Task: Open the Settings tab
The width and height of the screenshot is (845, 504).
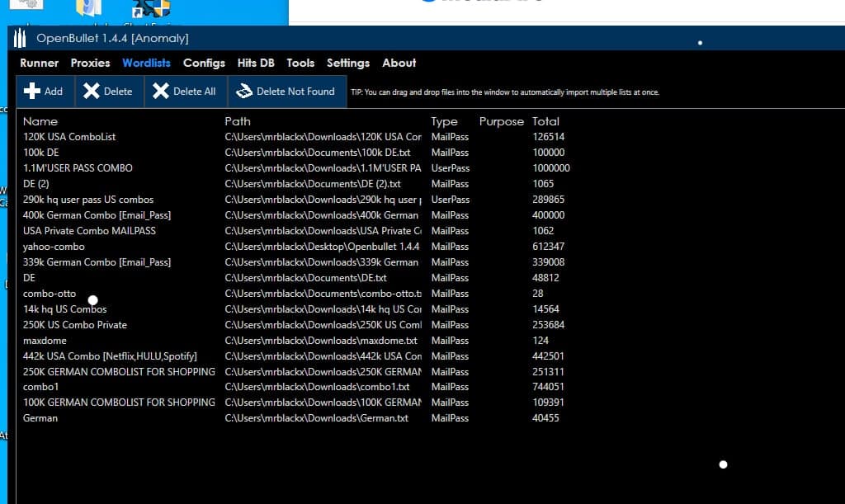Action: coord(348,63)
